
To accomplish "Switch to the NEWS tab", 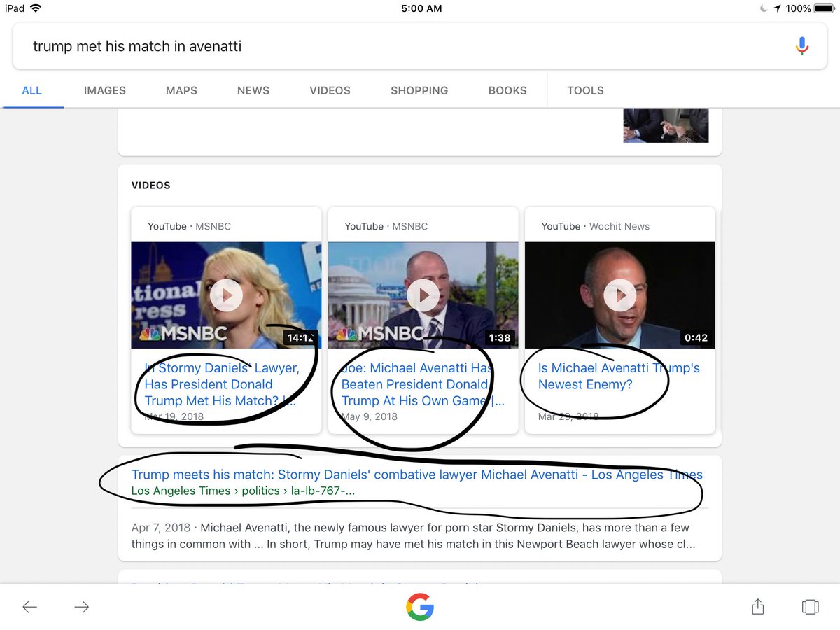I will 253,90.
